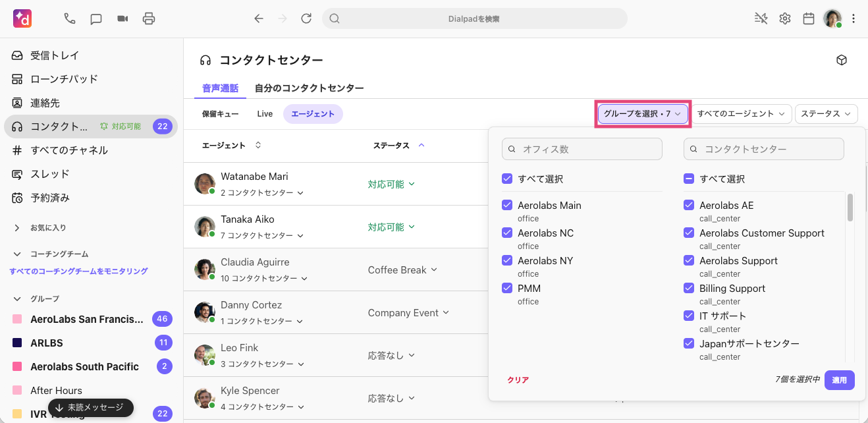
Task: Open the user profile avatar
Action: 832,18
